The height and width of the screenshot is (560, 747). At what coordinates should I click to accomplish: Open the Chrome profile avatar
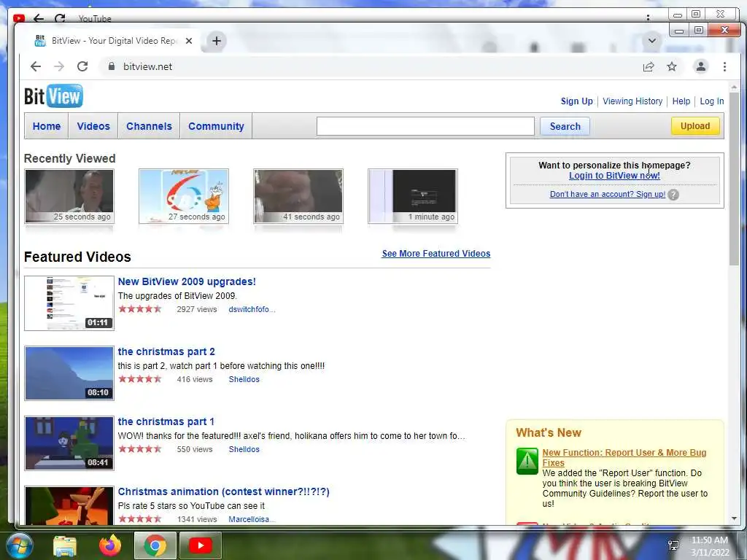pyautogui.click(x=701, y=66)
